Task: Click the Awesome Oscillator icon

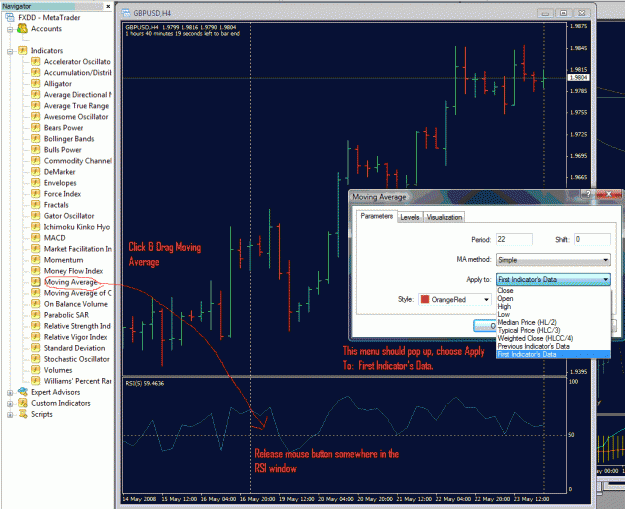Action: pyautogui.click(x=35, y=116)
